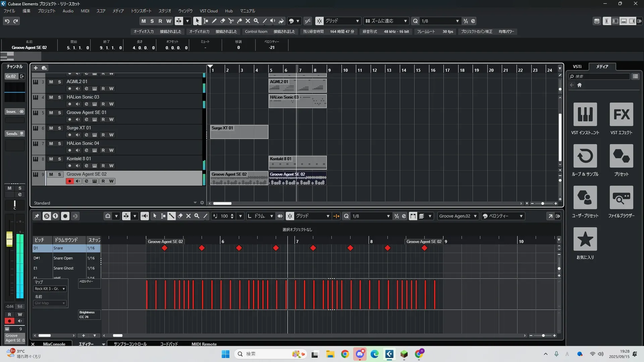Viewport: 644px width, 362px height.
Task: Solo the Surge XT 01 track
Action: click(x=59, y=128)
